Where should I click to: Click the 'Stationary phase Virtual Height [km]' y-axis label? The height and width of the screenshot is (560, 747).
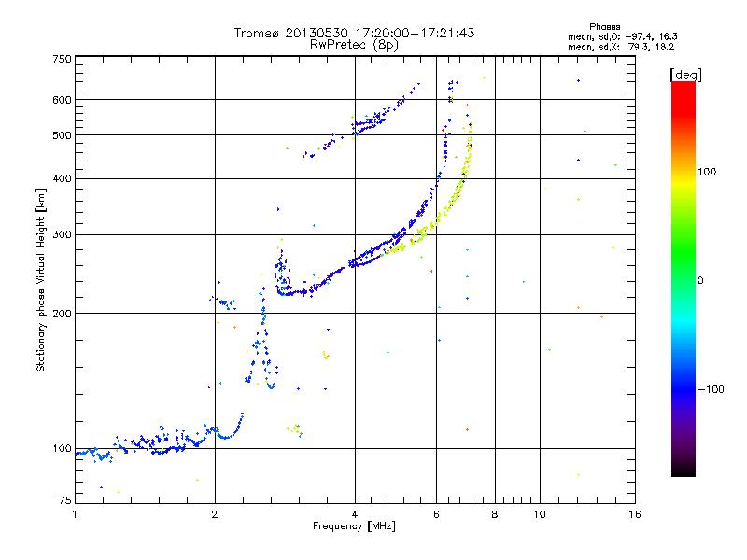(40, 280)
